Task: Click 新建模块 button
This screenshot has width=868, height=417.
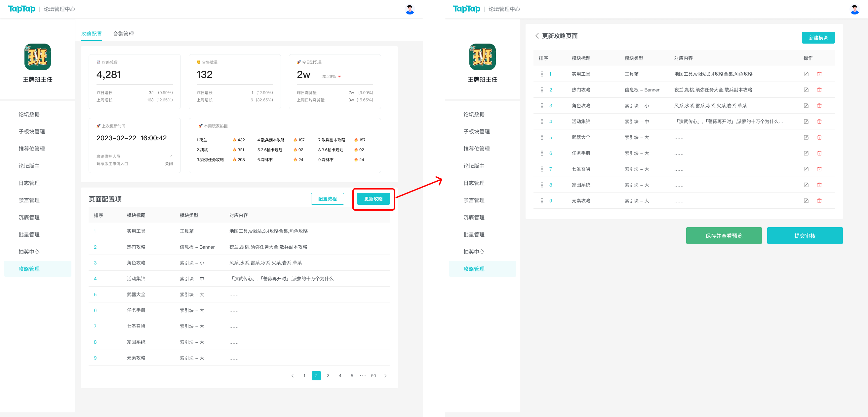Action: tap(818, 38)
